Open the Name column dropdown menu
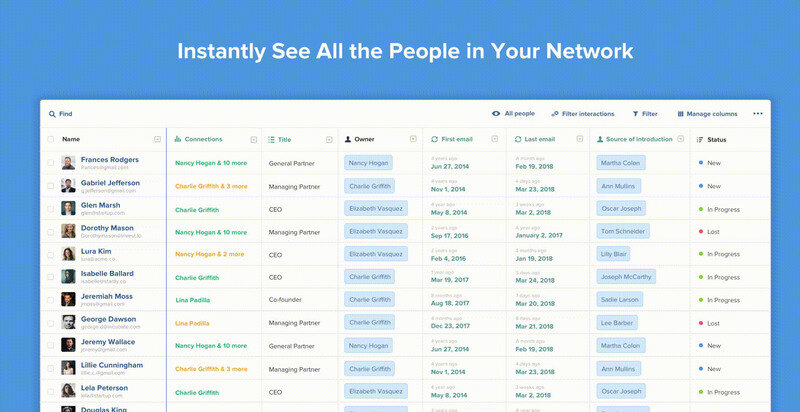Image resolution: width=800 pixels, height=412 pixels. 157,139
